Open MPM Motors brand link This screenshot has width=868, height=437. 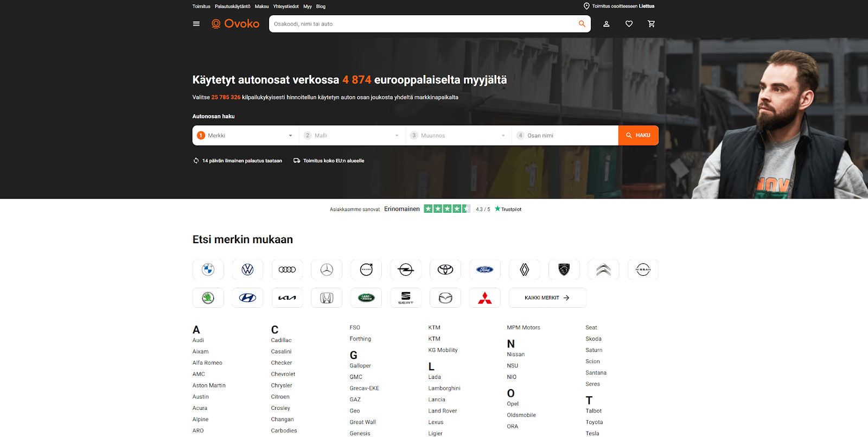click(524, 328)
